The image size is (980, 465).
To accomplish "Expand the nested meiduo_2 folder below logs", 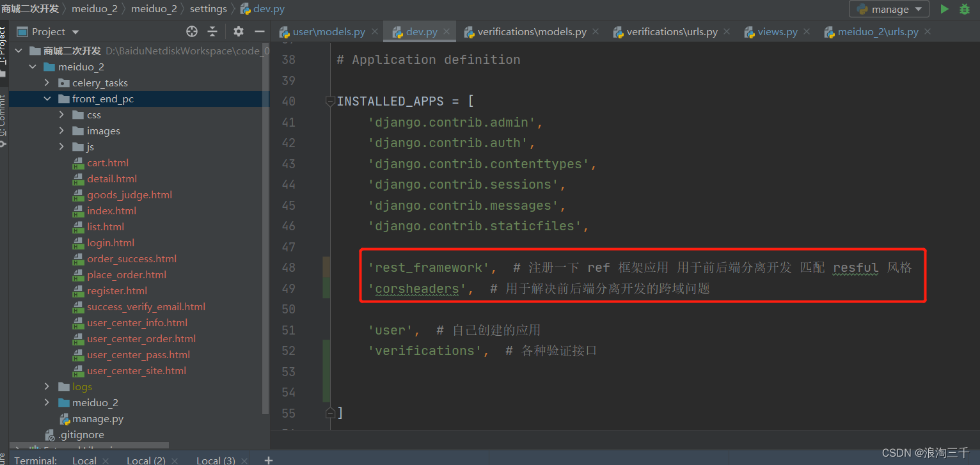I will point(47,402).
